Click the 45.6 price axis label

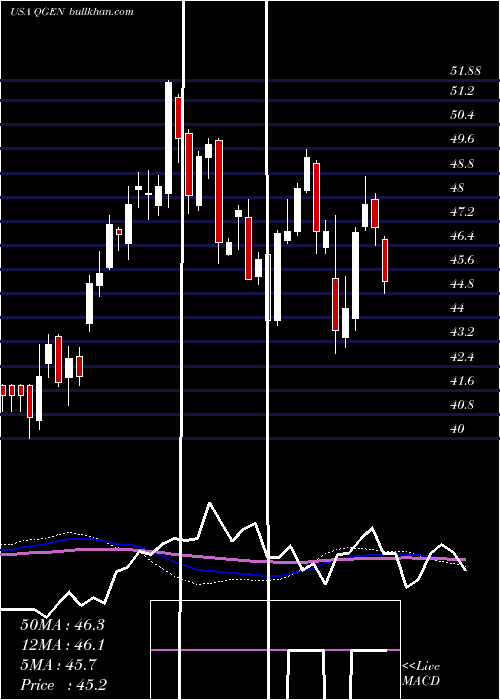click(462, 260)
